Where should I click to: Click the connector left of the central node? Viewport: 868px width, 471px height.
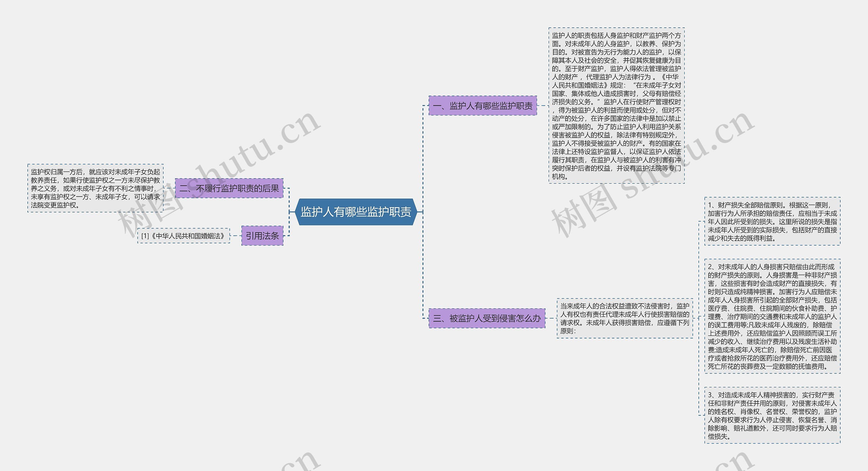pyautogui.click(x=292, y=212)
